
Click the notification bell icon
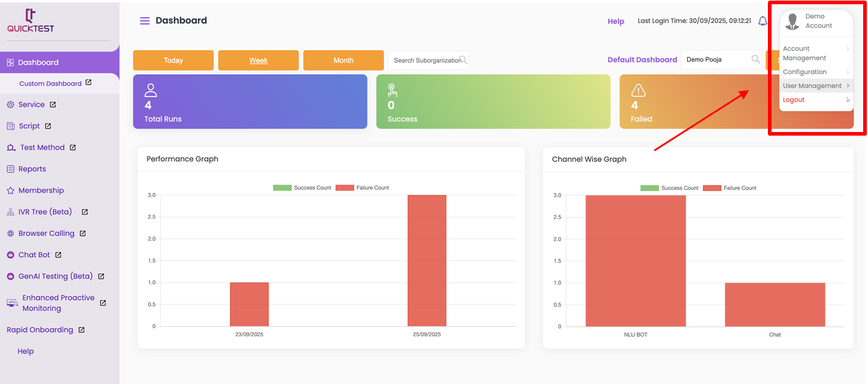point(763,21)
